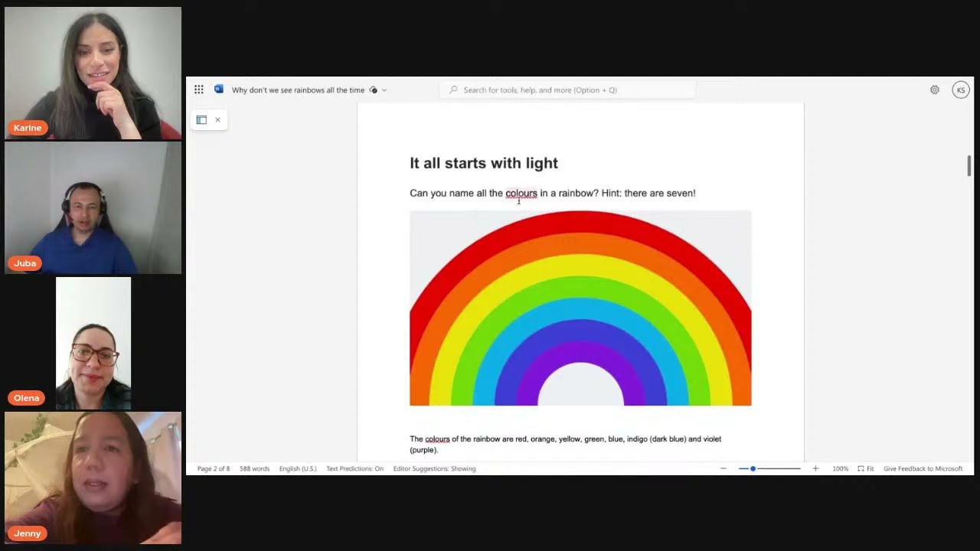Select Karine's video tile

click(x=93, y=73)
